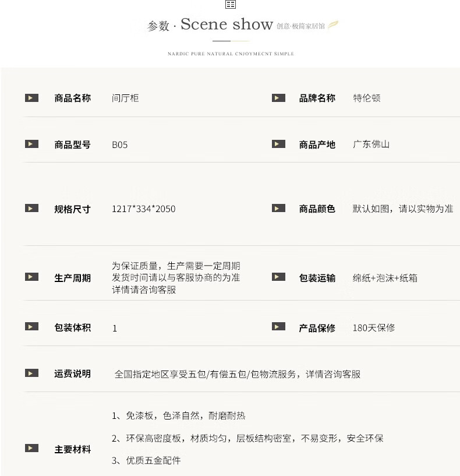Click the arrow icon beside 产品保修
Screen dimensions: 460x476
(x=278, y=327)
